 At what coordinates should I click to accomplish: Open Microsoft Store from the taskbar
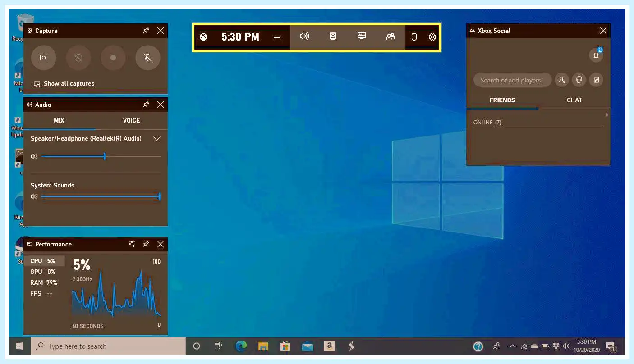(285, 346)
